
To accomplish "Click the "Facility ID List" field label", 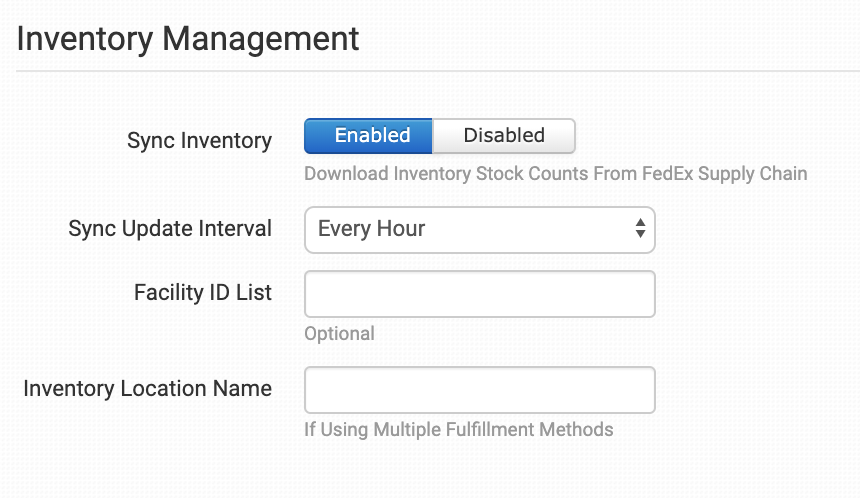I will (x=203, y=293).
